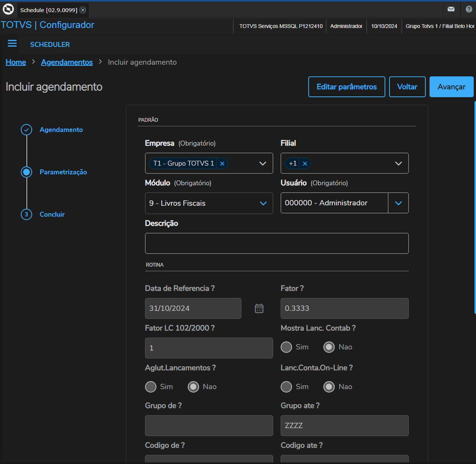Click the Descrição text field
Screen dimensions: 476x464
tap(277, 244)
